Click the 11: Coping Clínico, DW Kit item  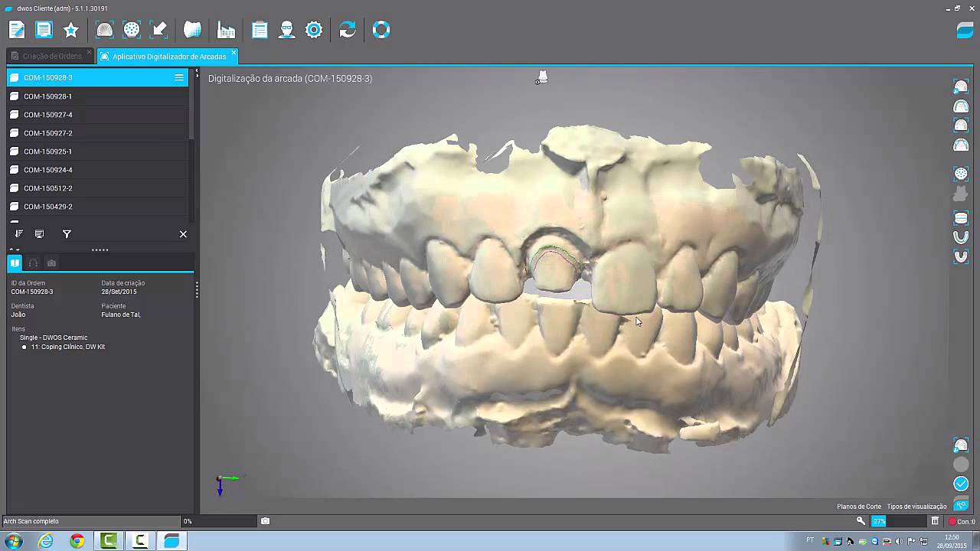(67, 347)
